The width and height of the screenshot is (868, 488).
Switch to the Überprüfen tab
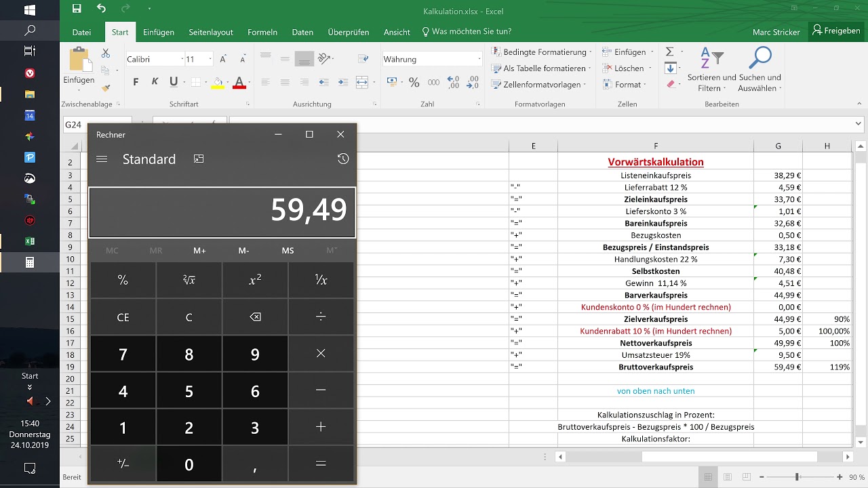[349, 32]
